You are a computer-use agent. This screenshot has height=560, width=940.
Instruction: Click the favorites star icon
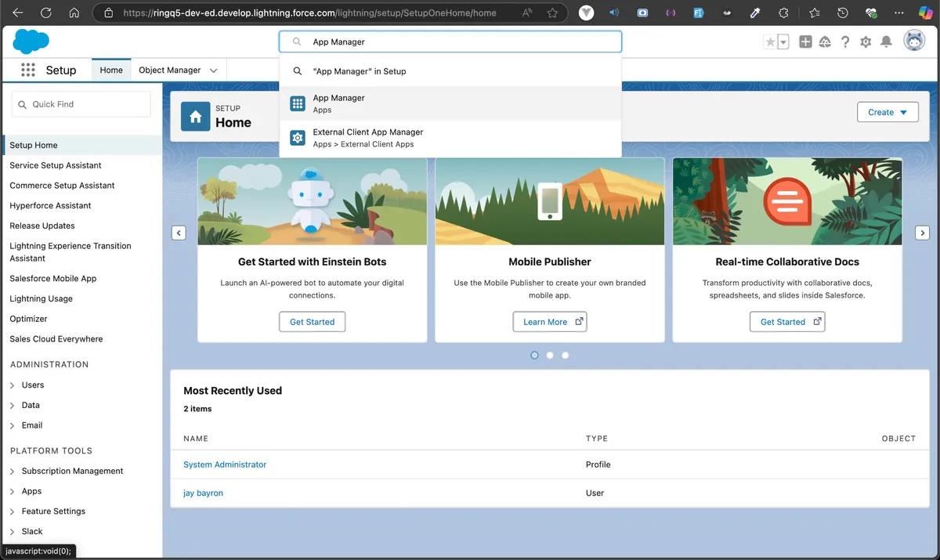click(770, 42)
